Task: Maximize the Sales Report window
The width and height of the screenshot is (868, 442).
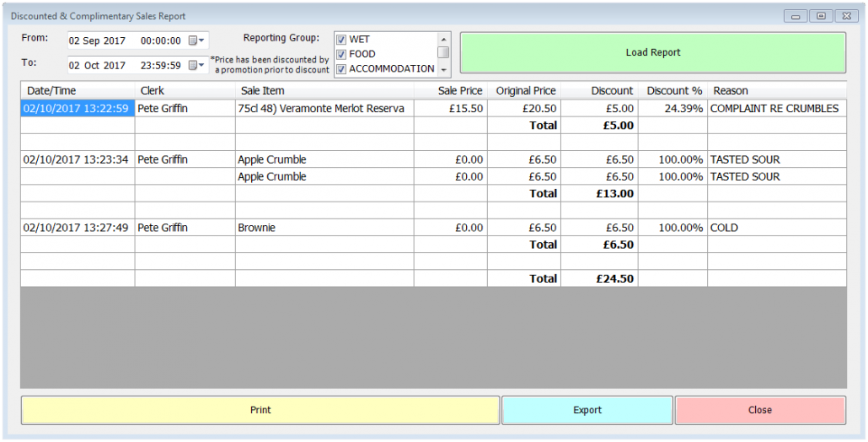Action: (x=821, y=16)
